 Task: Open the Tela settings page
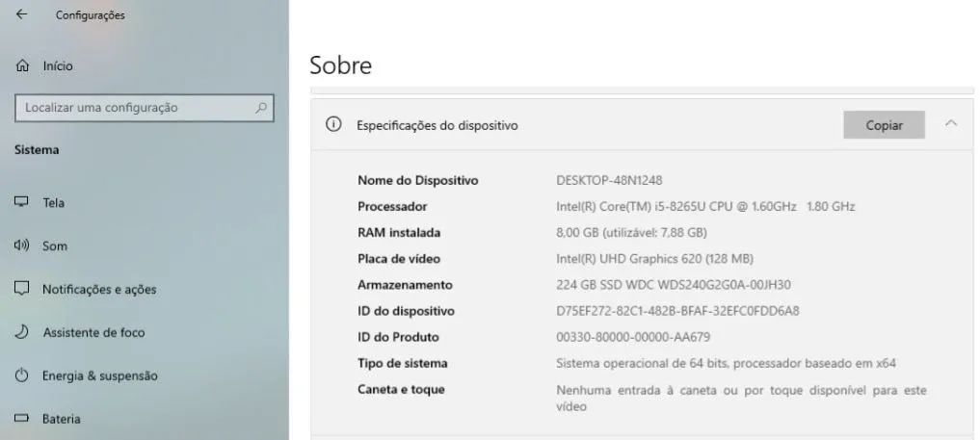(x=53, y=203)
